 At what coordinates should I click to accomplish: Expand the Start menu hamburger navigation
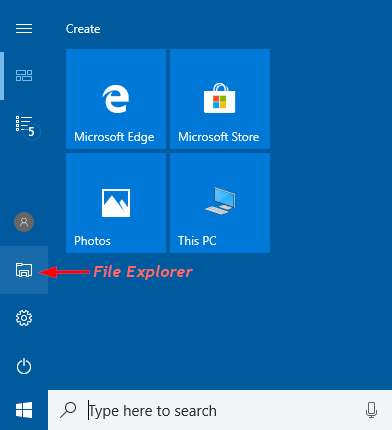click(x=24, y=29)
